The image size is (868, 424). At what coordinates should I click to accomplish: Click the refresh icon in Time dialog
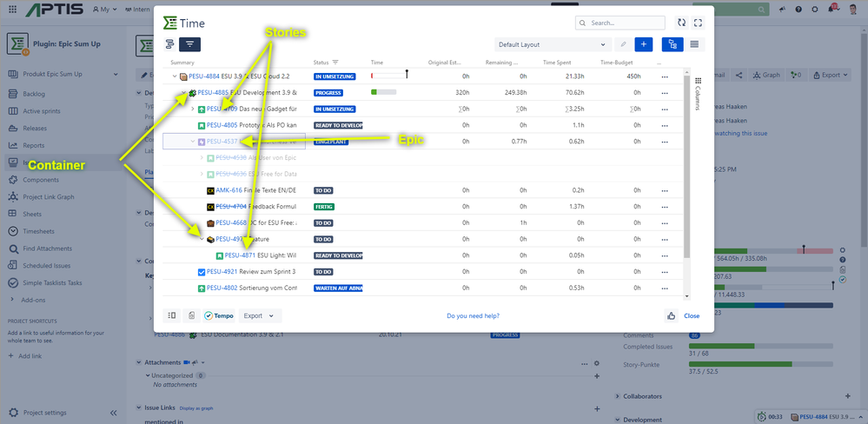click(x=681, y=23)
